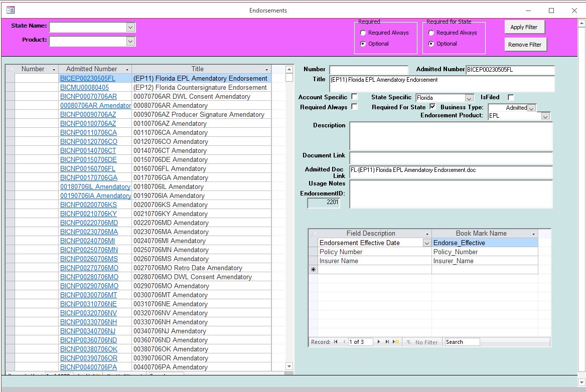
Task: Go to next record in bookmark subform
Action: 379,342
